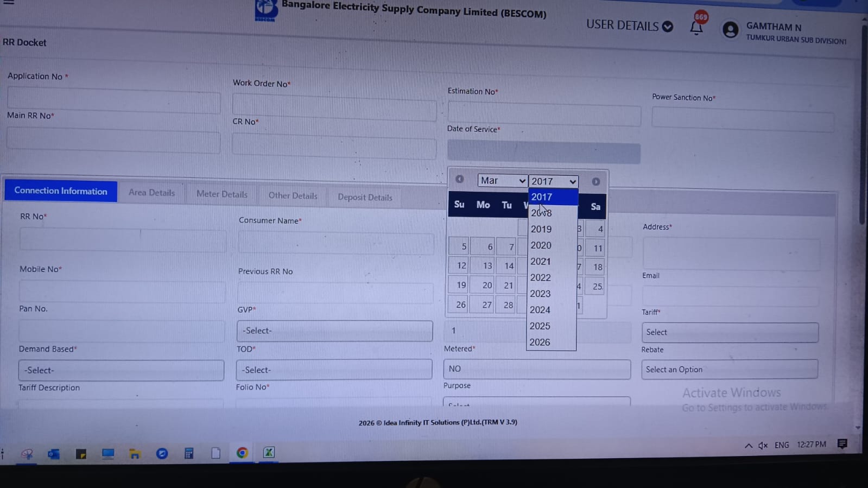Choose 2025 in the year list
The height and width of the screenshot is (488, 868).
(x=551, y=326)
